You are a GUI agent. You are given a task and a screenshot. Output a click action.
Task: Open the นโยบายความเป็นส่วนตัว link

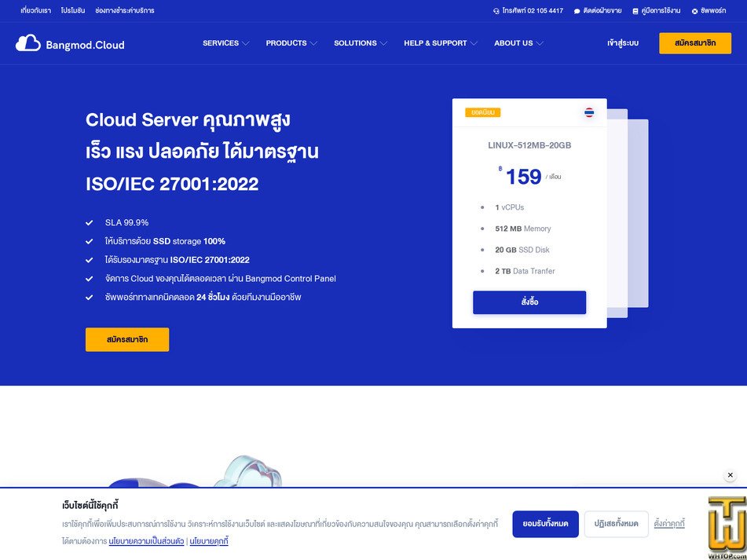tap(146, 541)
